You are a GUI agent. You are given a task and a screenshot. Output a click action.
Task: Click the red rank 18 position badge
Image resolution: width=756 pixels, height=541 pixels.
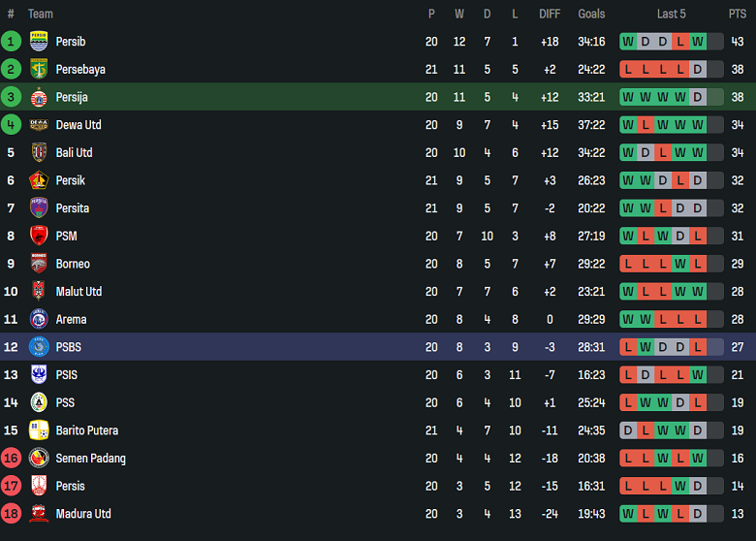click(x=11, y=514)
